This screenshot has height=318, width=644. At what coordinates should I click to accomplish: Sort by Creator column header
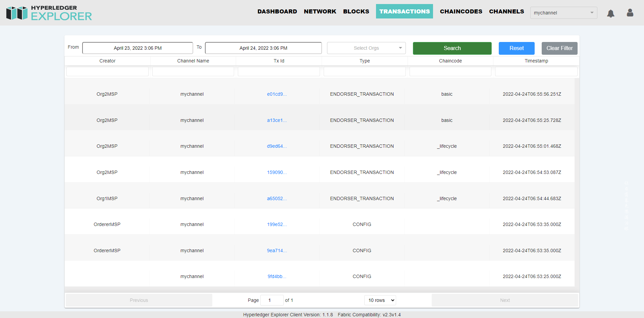(107, 61)
